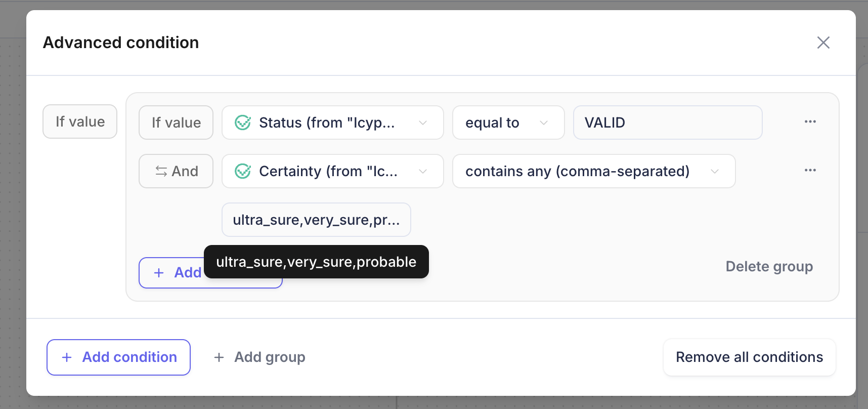The width and height of the screenshot is (868, 409).
Task: Click the VALID value input field
Action: 667,122
